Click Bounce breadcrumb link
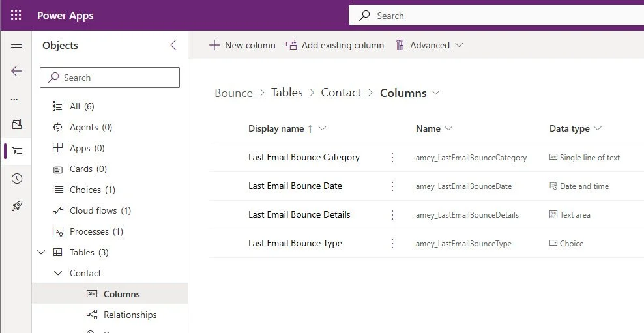The image size is (644, 333). coord(234,93)
